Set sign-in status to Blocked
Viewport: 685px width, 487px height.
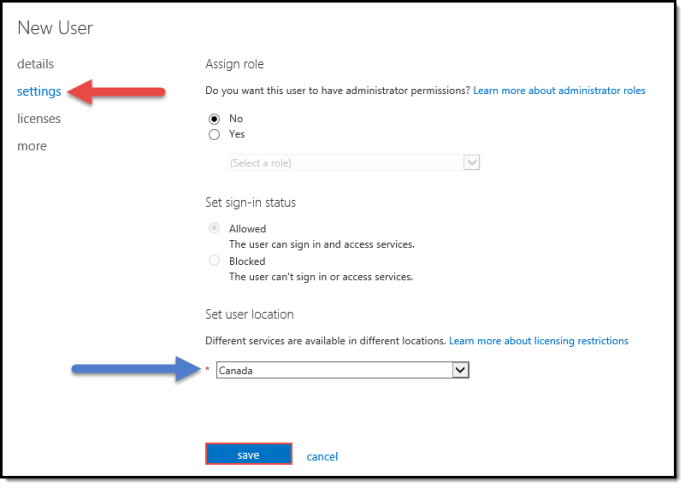pyautogui.click(x=214, y=261)
